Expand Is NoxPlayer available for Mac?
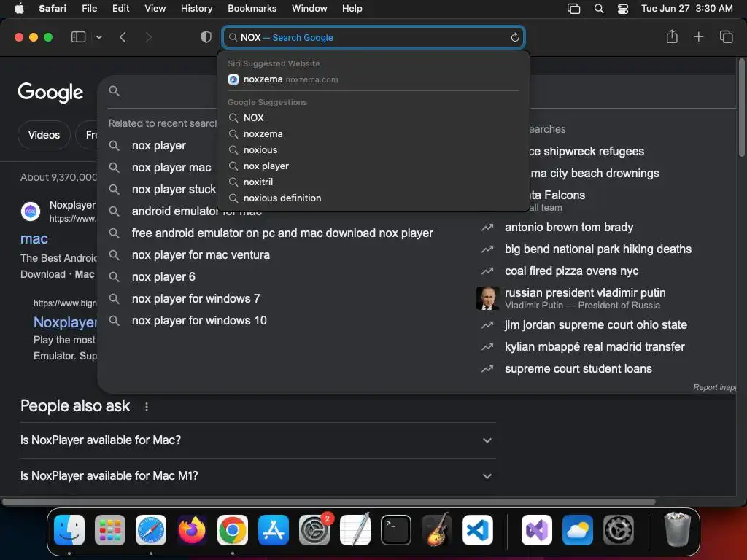The image size is (747, 560). point(258,440)
